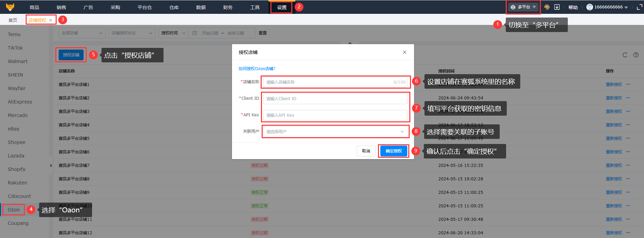Open more actions for 赛狐多平台店铺8

coord(628,179)
